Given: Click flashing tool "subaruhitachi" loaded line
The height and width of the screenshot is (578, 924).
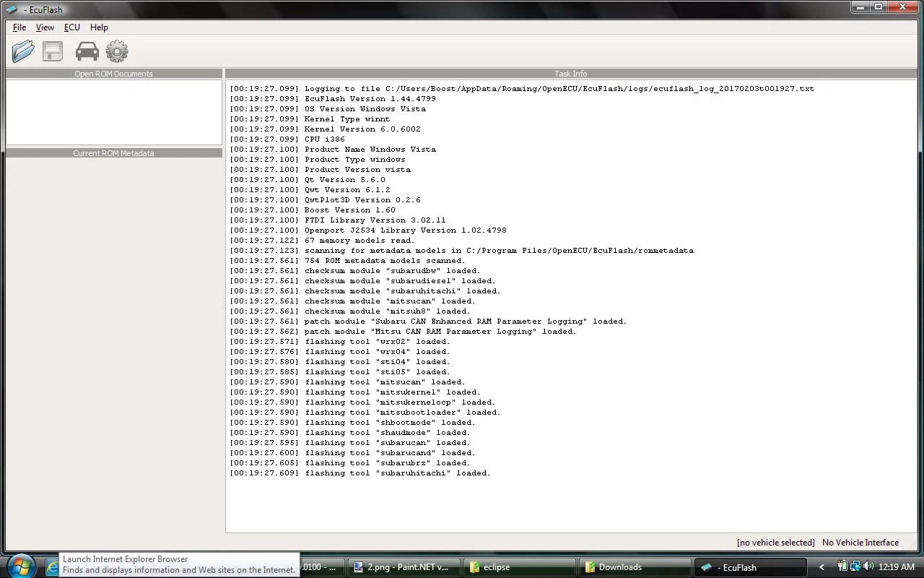Looking at the screenshot, I should coord(360,473).
